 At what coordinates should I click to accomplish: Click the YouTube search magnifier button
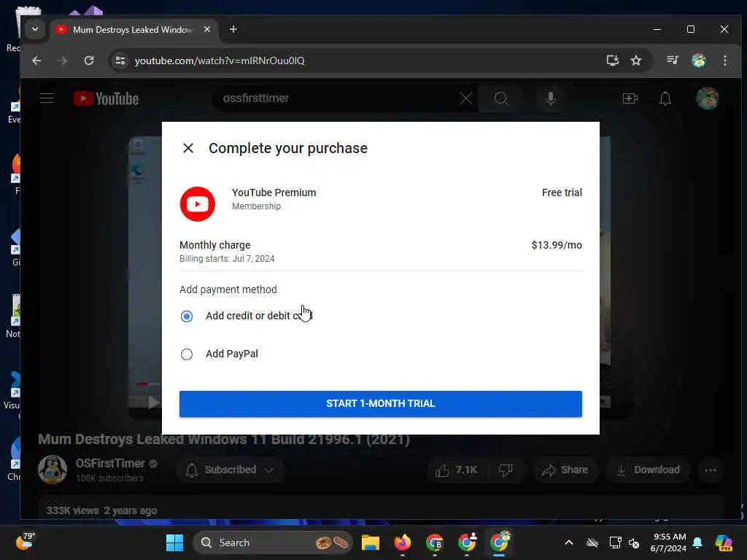(x=500, y=98)
